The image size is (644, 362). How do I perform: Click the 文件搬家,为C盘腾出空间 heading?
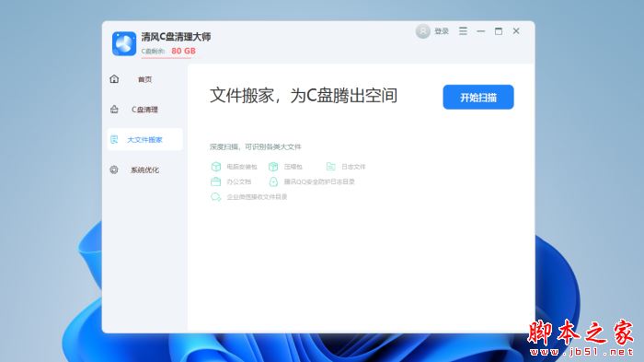[304, 96]
